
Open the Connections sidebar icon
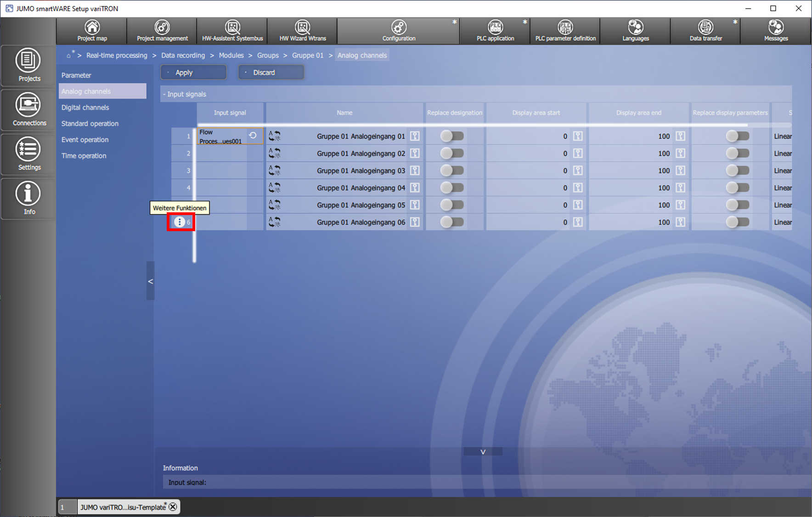[28, 110]
